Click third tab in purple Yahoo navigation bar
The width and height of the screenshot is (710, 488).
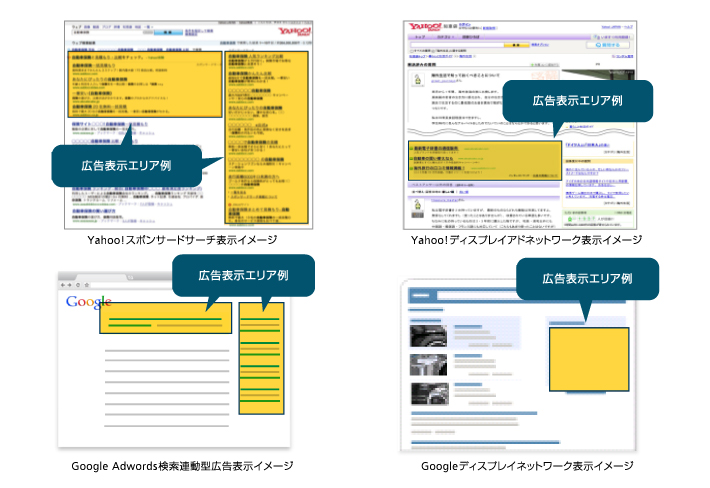(471, 37)
